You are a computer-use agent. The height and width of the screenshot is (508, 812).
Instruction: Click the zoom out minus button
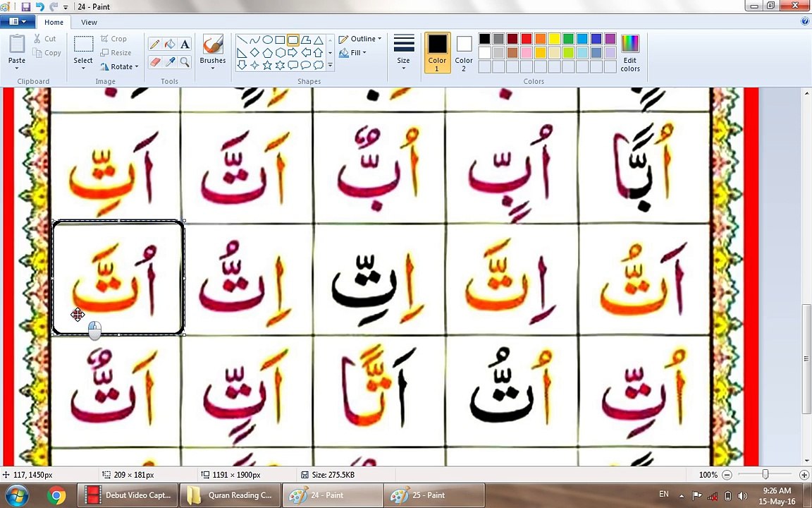point(727,474)
